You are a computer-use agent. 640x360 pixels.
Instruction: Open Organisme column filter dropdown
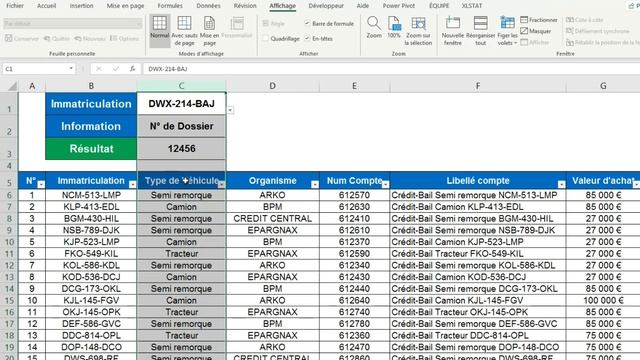click(315, 184)
